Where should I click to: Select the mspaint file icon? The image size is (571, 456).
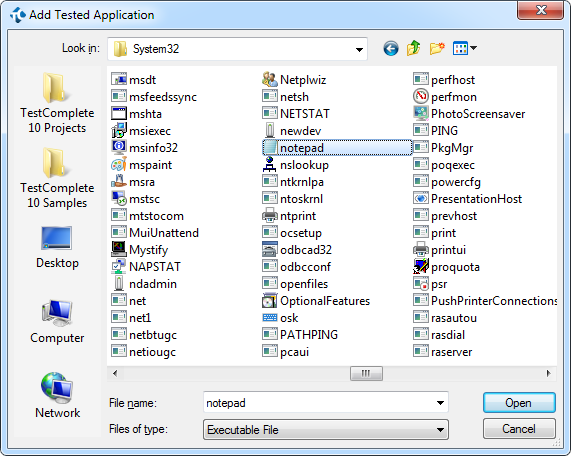[119, 165]
